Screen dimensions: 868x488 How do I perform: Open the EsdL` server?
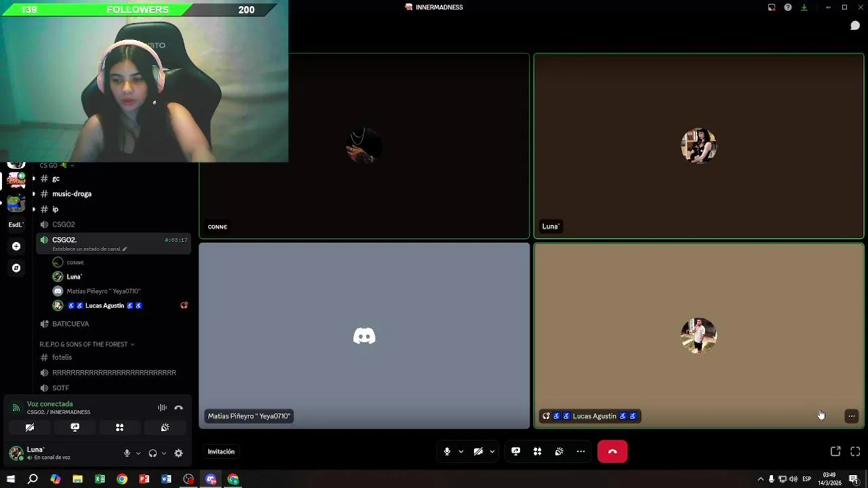pyautogui.click(x=16, y=224)
